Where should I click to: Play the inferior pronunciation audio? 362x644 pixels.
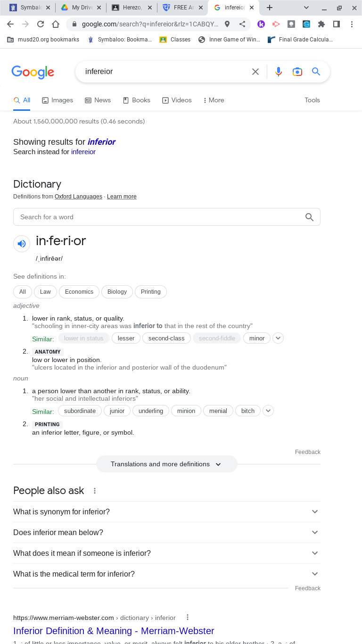[x=22, y=244]
